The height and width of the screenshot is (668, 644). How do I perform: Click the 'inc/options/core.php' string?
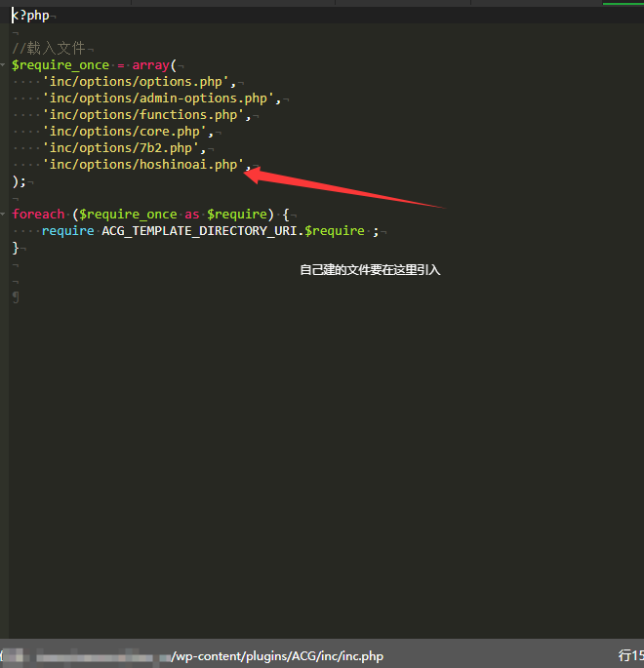pyautogui.click(x=128, y=132)
